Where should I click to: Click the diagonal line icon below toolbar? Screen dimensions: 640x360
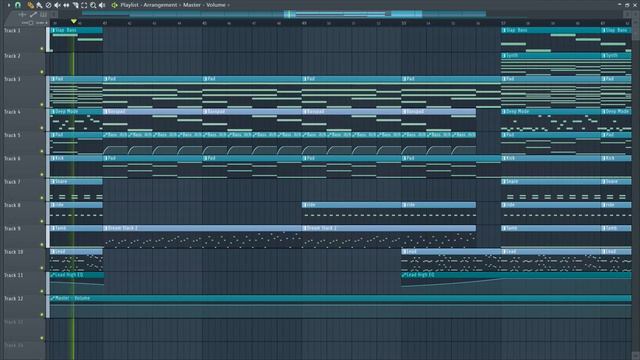click(x=33, y=14)
